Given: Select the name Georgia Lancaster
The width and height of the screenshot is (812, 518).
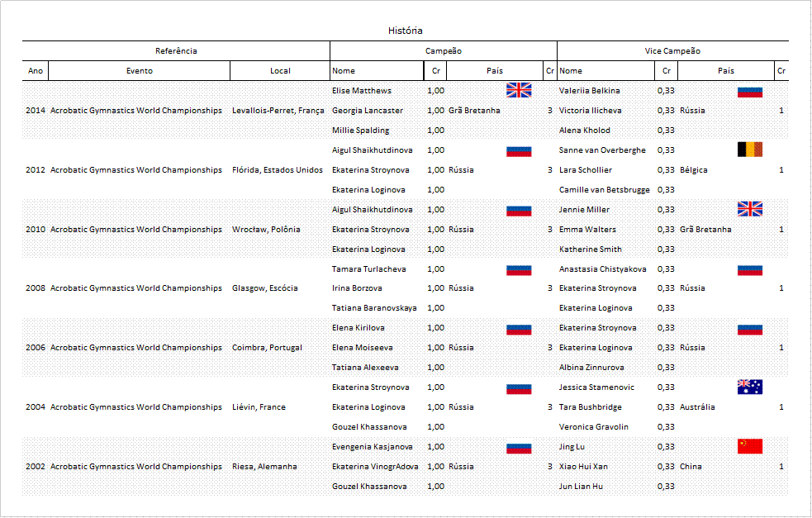Looking at the screenshot, I should point(367,111).
